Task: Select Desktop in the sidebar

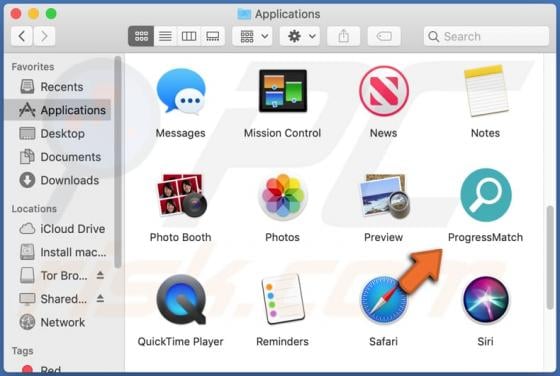Action: (57, 134)
